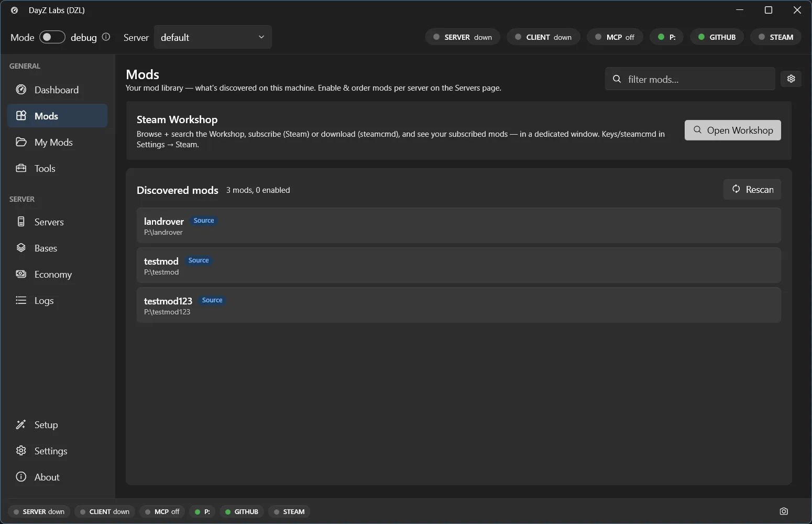812x524 pixels.
Task: Click the top STEAM status pill
Action: click(x=776, y=37)
